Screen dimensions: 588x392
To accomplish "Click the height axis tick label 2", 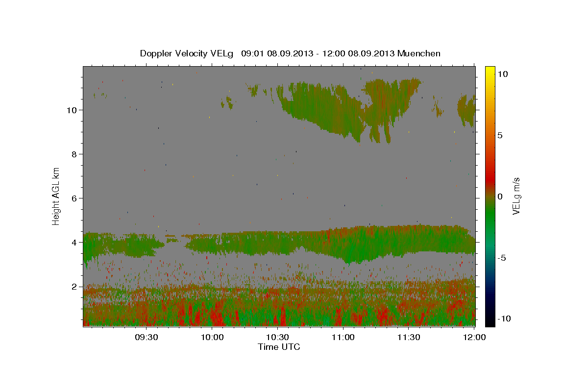I will click(x=74, y=287).
